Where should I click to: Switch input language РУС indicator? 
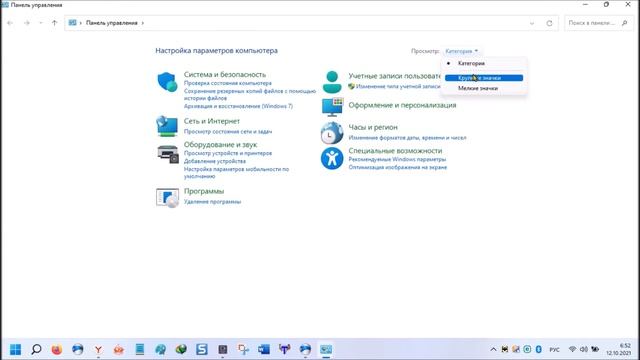click(554, 350)
